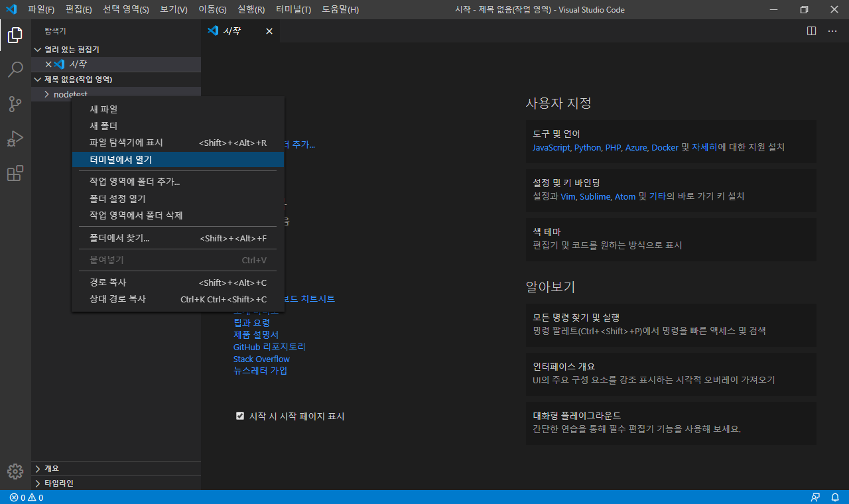Collapse the 열려 있는 편집기 section
849x504 pixels.
116,50
